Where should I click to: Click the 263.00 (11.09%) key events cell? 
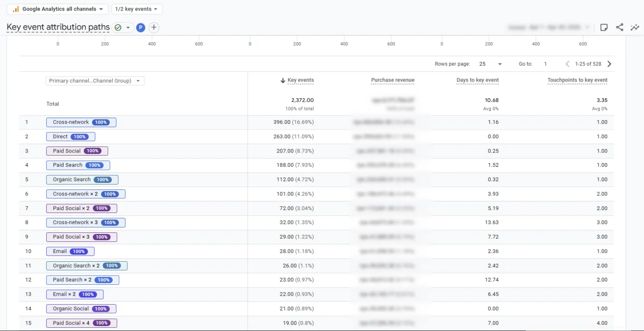pyautogui.click(x=293, y=137)
